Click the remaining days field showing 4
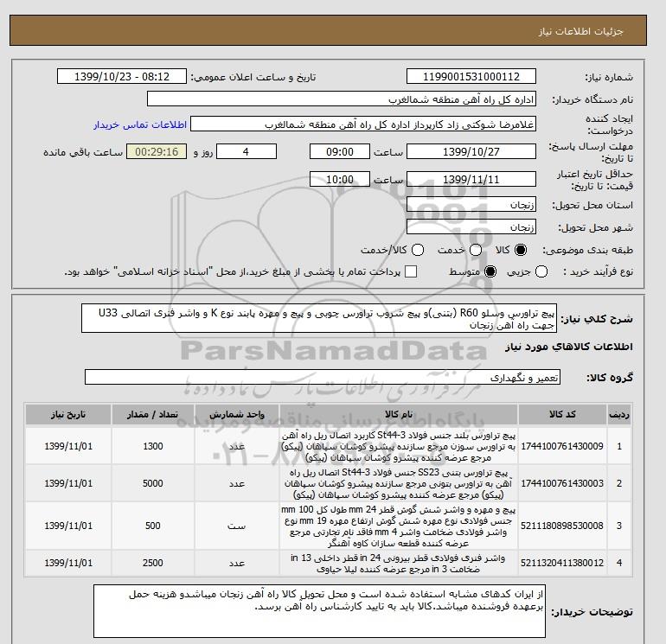This screenshot has height=644, width=666. pos(247,151)
